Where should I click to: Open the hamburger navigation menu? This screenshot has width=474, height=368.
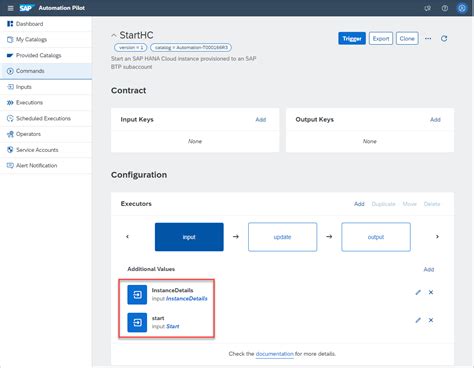click(x=11, y=8)
